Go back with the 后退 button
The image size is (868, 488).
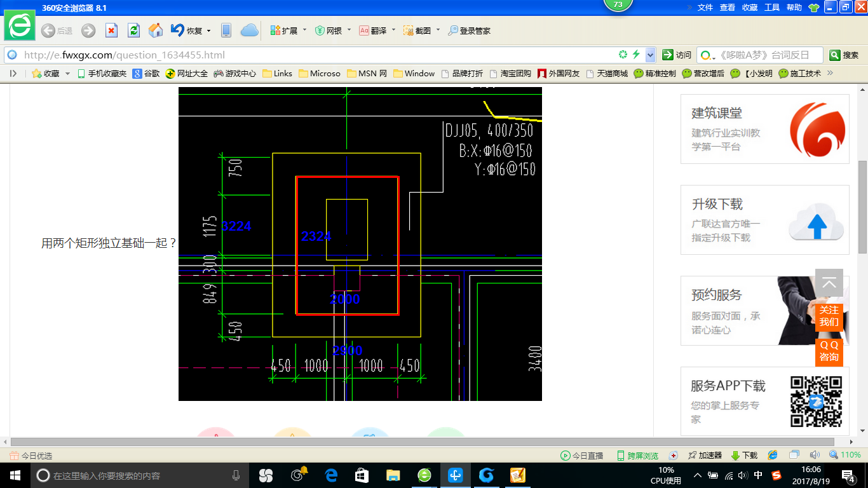57,30
